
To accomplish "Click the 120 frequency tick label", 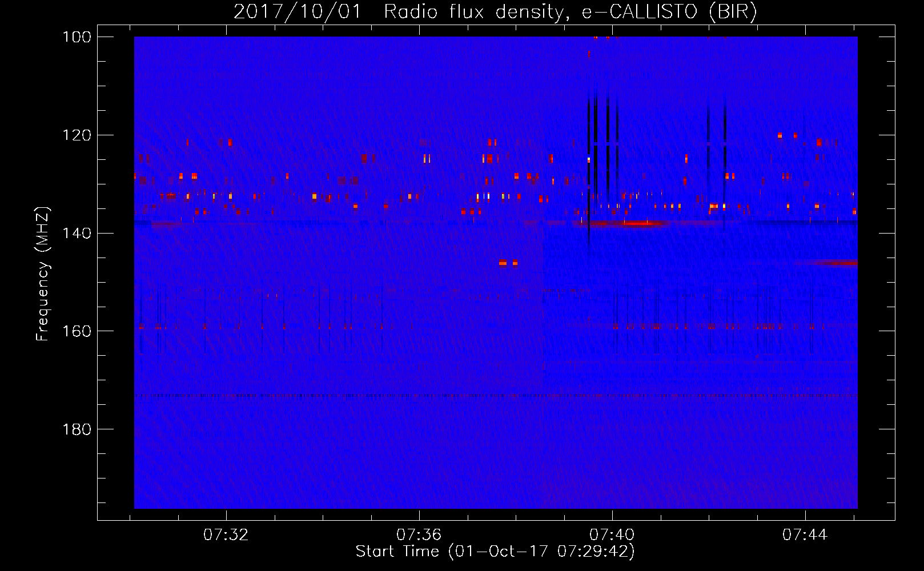I will [x=77, y=135].
